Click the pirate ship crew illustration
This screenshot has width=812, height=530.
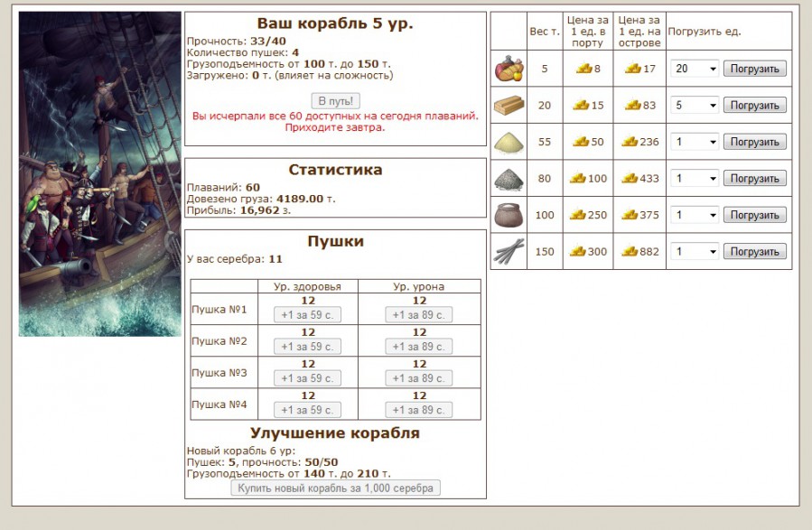(100, 174)
